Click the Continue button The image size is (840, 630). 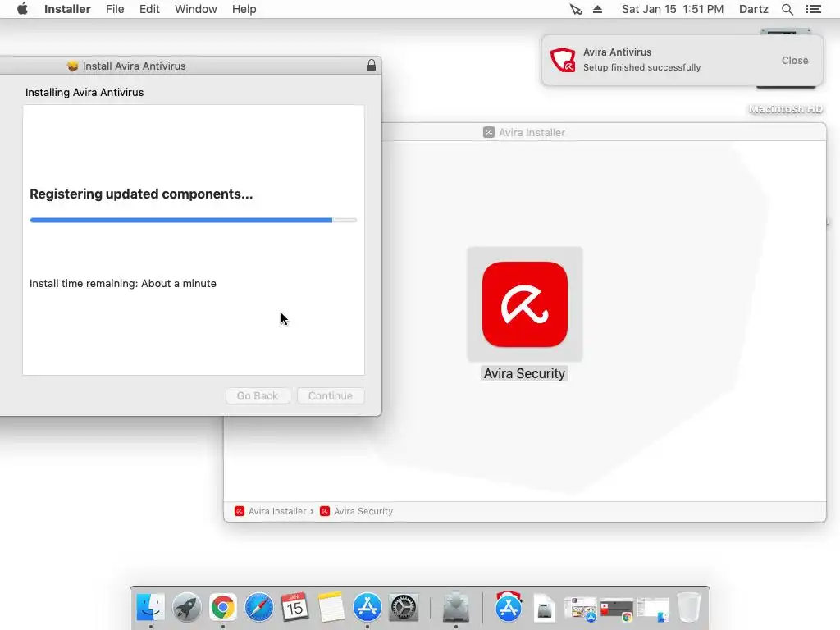[x=331, y=396]
